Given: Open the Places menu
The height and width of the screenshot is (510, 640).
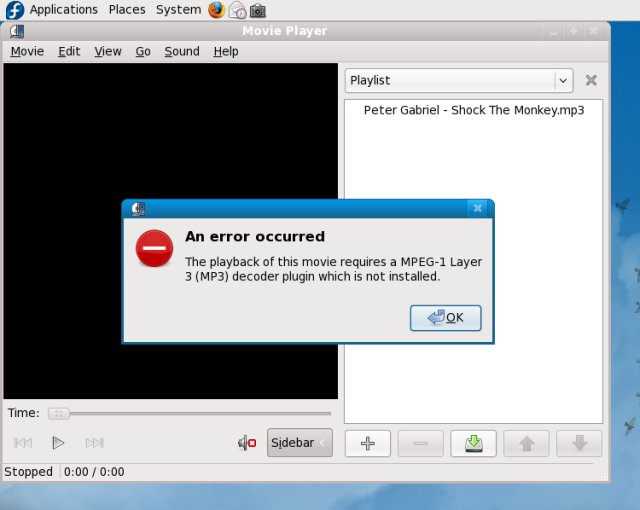Looking at the screenshot, I should (x=127, y=9).
